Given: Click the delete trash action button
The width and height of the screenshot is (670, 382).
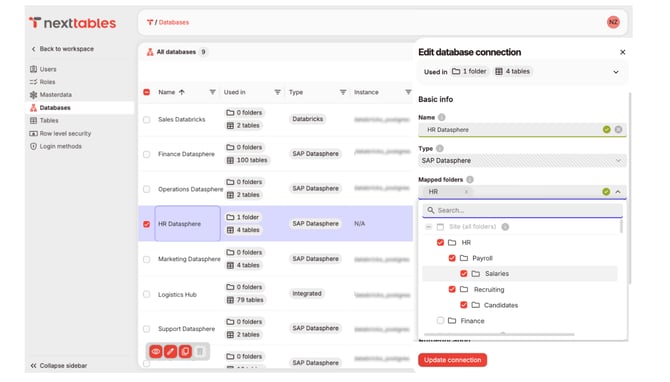Looking at the screenshot, I should click(x=200, y=351).
